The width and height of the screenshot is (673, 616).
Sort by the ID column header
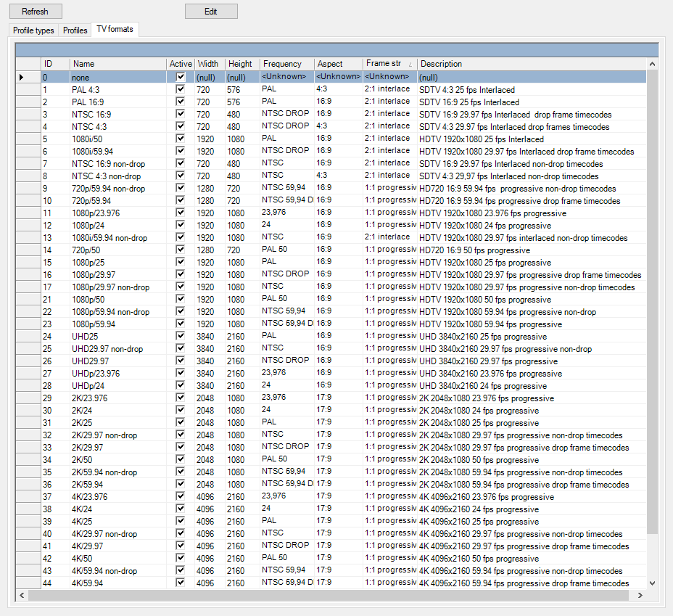[55, 64]
